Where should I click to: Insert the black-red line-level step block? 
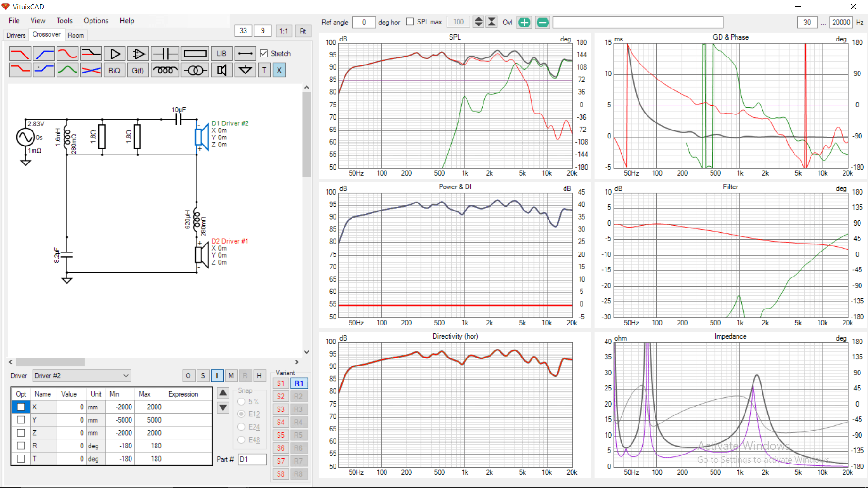coord(91,54)
